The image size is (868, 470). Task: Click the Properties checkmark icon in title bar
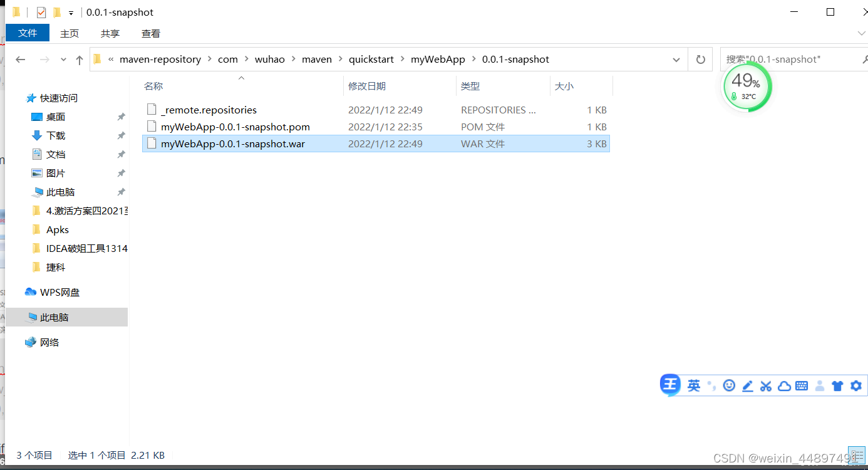point(41,12)
